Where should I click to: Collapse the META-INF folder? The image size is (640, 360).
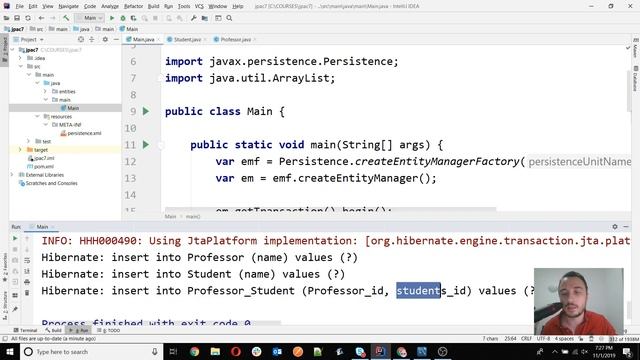click(x=45, y=124)
